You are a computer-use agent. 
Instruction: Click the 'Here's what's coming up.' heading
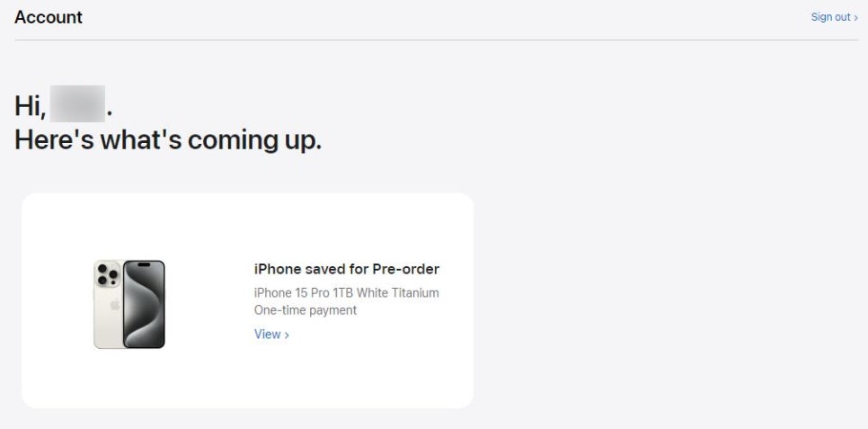(168, 140)
